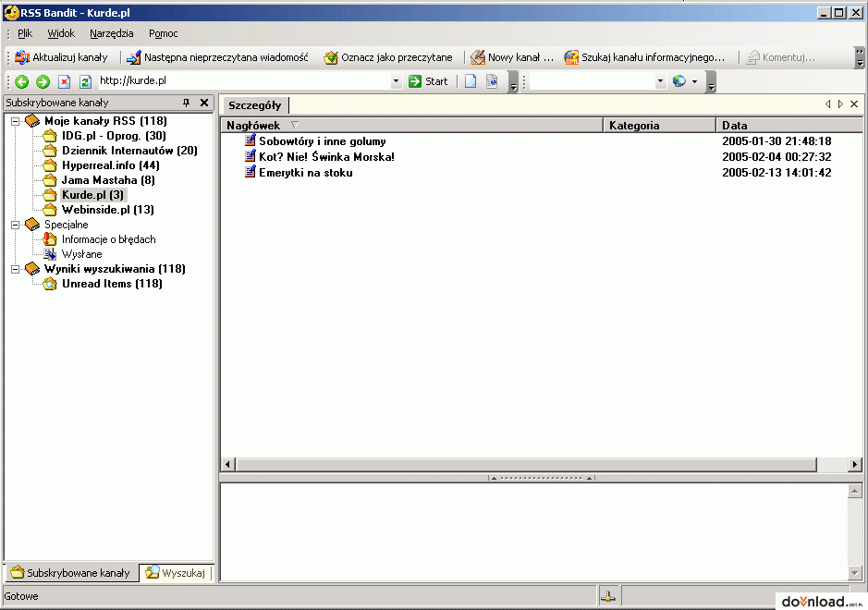Click Oznacz jako przeczytane
Image resolution: width=868 pixels, height=610 pixels.
point(388,57)
